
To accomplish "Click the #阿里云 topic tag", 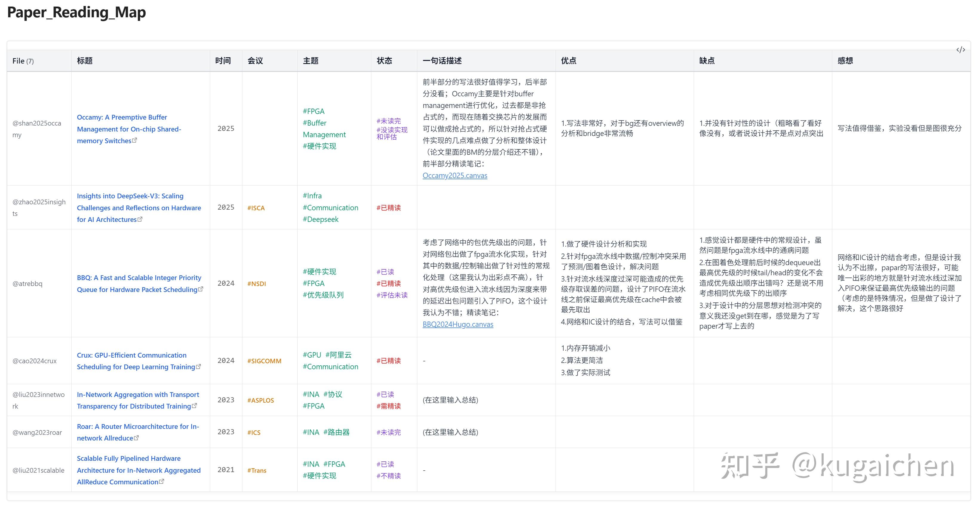I will [x=339, y=355].
